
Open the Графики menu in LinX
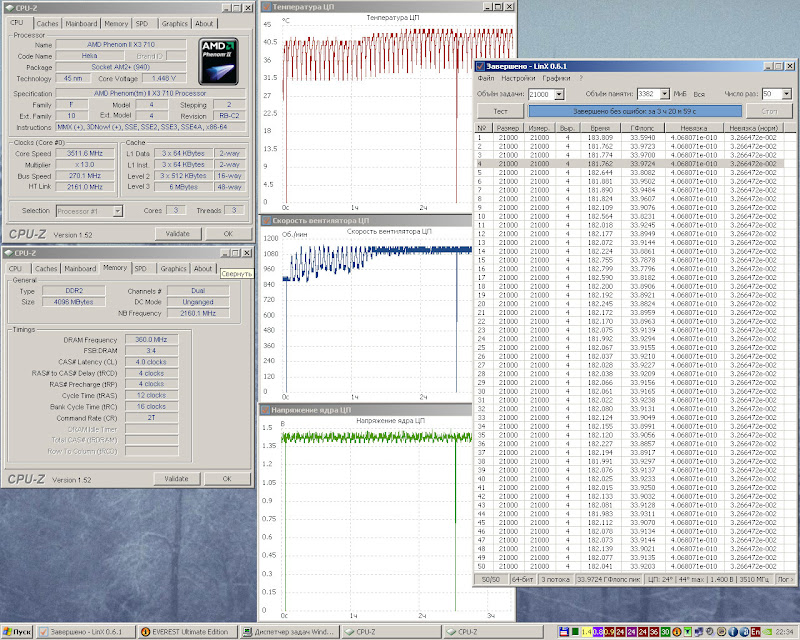coord(557,78)
